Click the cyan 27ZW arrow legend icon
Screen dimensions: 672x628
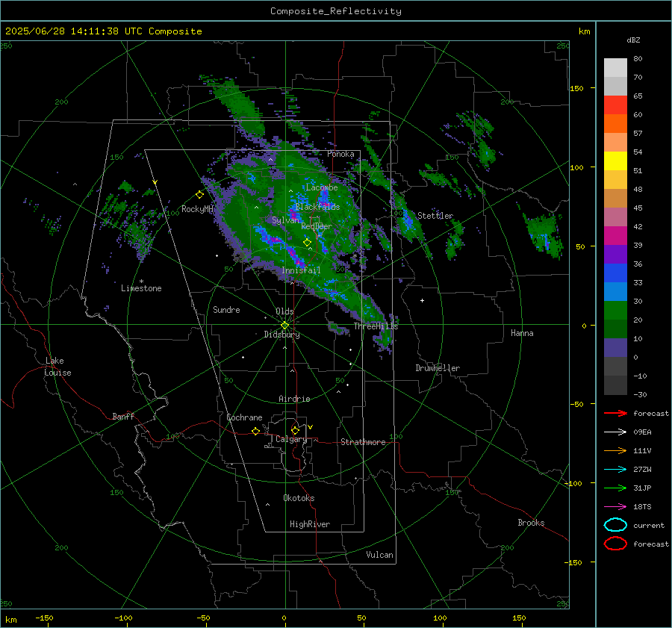(x=615, y=470)
